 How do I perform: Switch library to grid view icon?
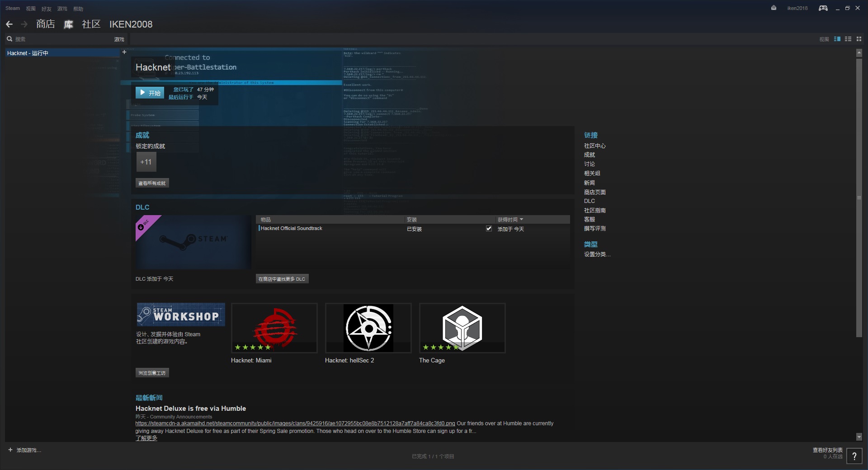pos(859,39)
